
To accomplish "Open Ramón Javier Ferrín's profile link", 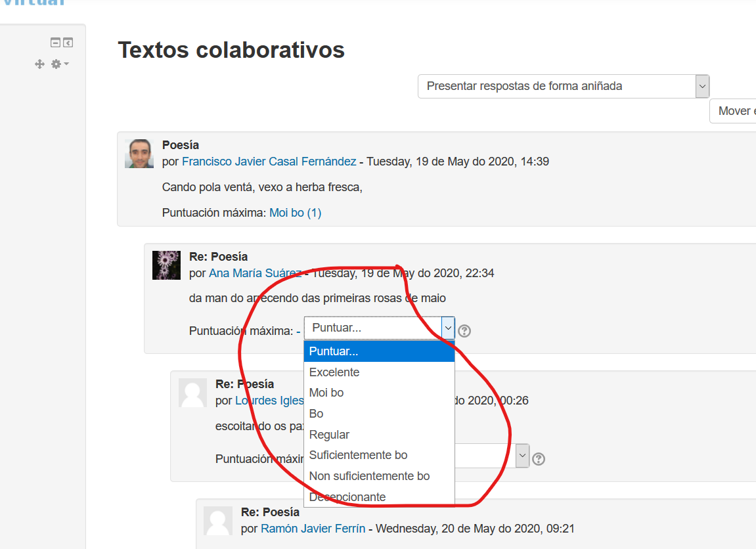I will [x=313, y=529].
